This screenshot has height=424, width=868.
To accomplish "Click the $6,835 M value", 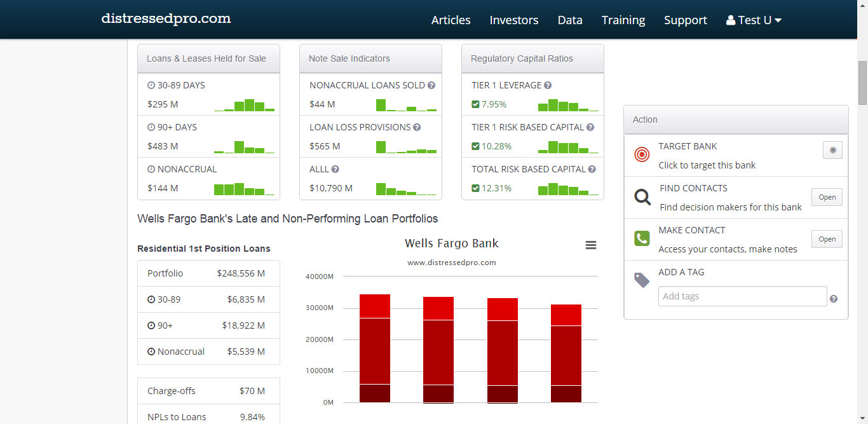I will (246, 299).
